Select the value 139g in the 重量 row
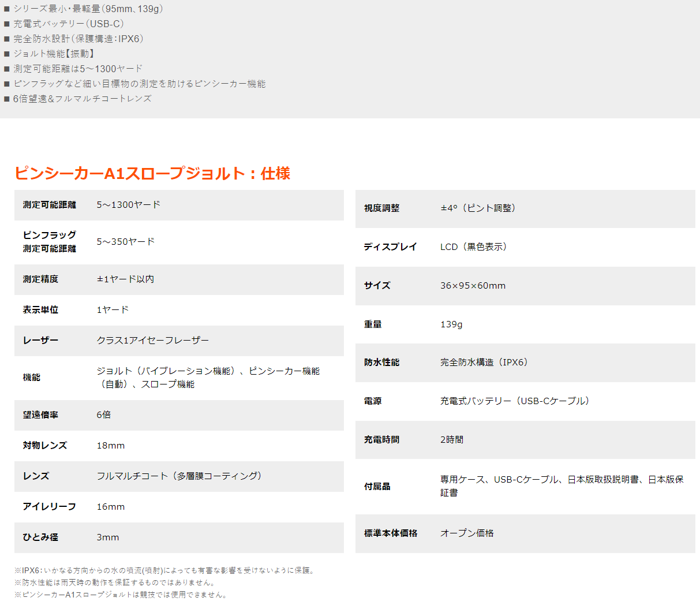This screenshot has height=605, width=700. tap(452, 324)
